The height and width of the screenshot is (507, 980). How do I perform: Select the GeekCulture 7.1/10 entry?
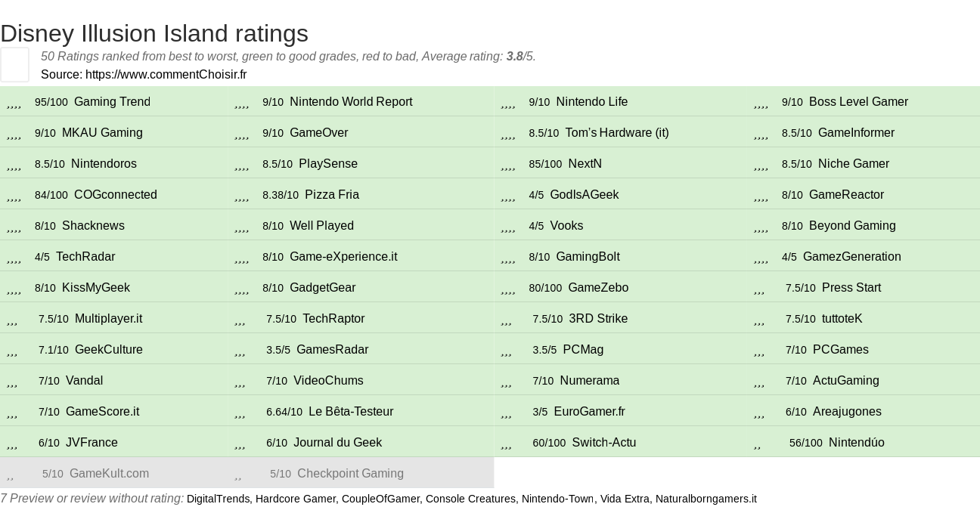tap(109, 350)
